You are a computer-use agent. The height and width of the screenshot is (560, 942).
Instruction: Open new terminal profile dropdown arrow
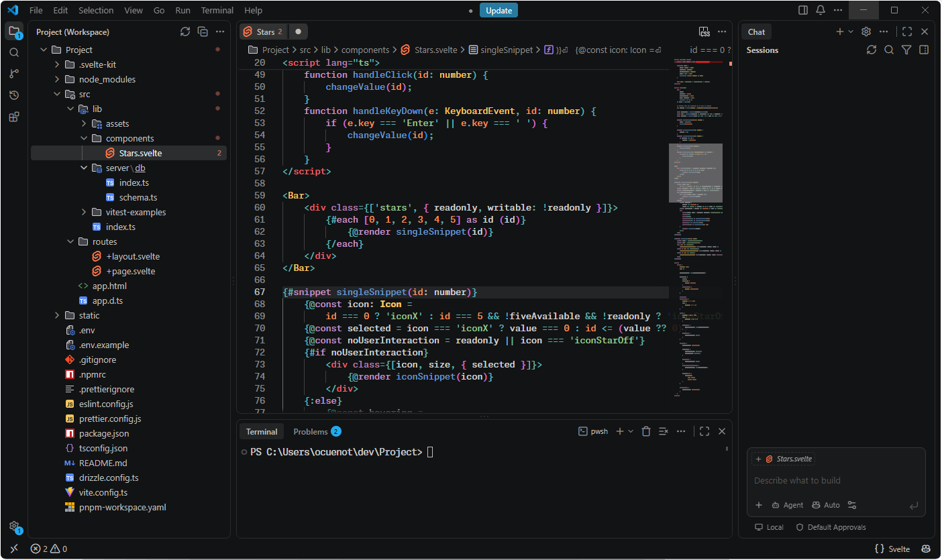click(x=631, y=431)
